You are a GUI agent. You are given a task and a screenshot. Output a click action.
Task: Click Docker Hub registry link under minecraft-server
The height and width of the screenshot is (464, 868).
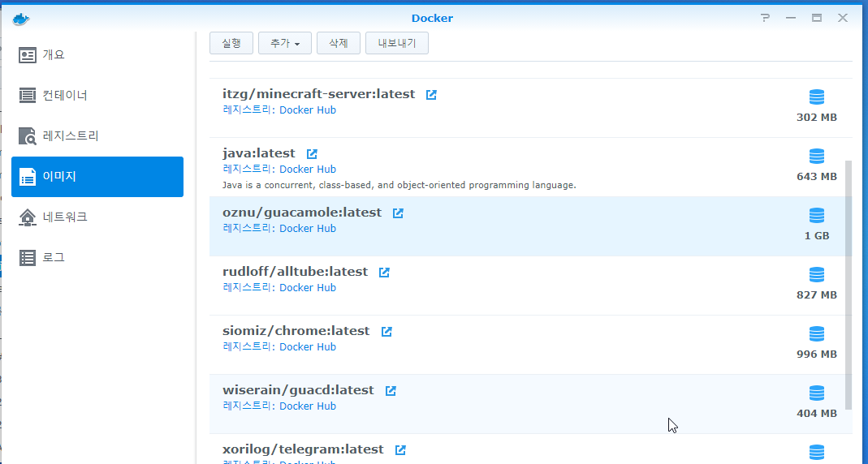pos(307,110)
